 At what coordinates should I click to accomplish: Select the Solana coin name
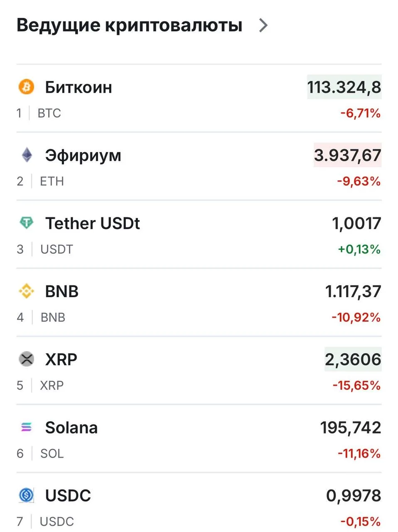click(x=71, y=427)
